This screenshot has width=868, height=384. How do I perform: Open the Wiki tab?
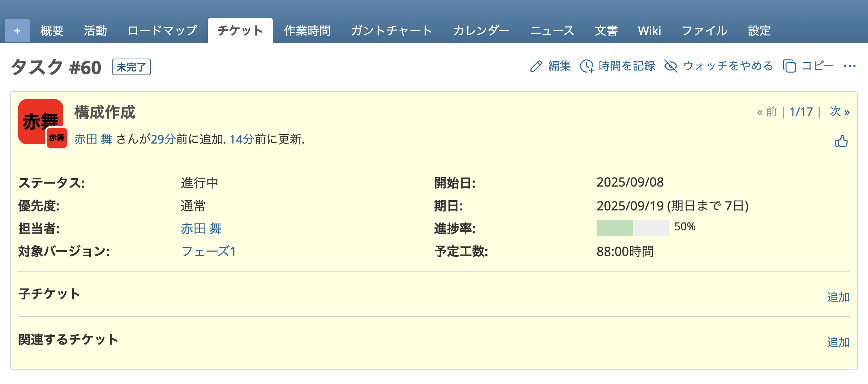[649, 31]
